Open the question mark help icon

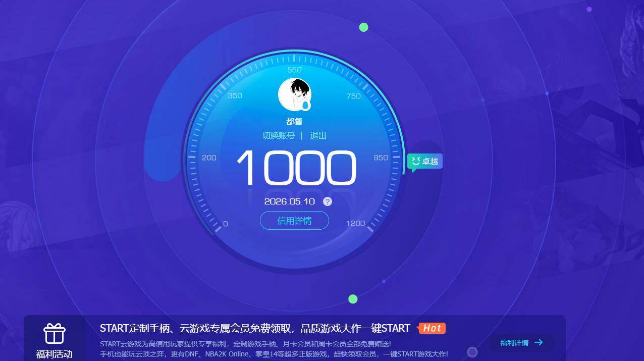(x=328, y=201)
